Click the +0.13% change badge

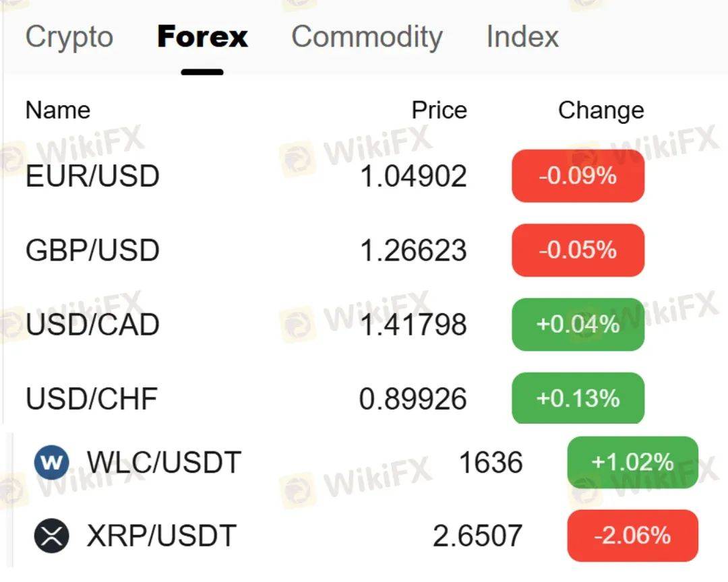coord(578,398)
